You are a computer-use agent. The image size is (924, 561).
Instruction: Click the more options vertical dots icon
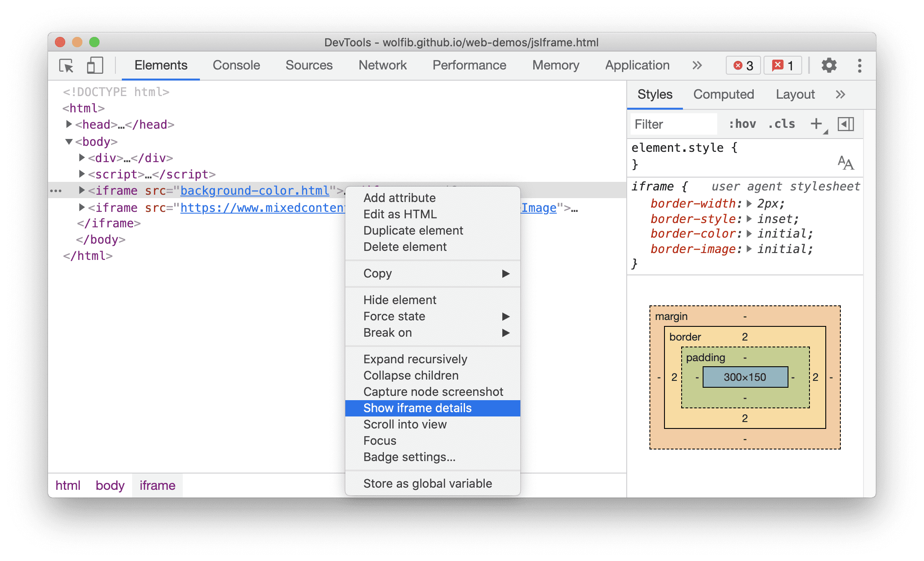coord(859,66)
